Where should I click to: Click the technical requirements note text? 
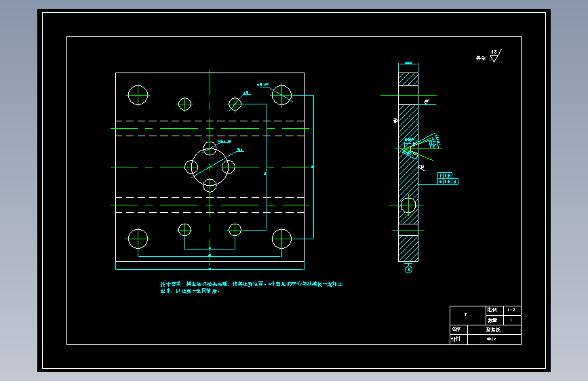tap(251, 287)
